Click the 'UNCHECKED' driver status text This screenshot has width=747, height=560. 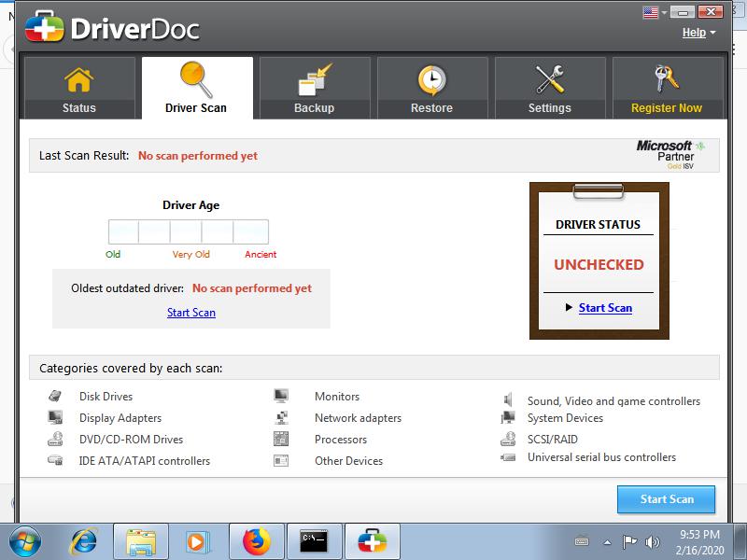point(599,265)
